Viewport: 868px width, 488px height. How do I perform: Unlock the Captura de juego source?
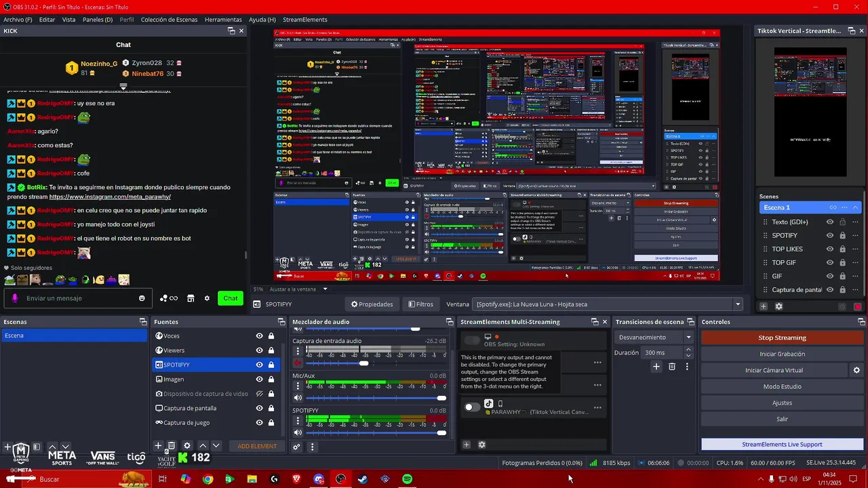[271, 423]
